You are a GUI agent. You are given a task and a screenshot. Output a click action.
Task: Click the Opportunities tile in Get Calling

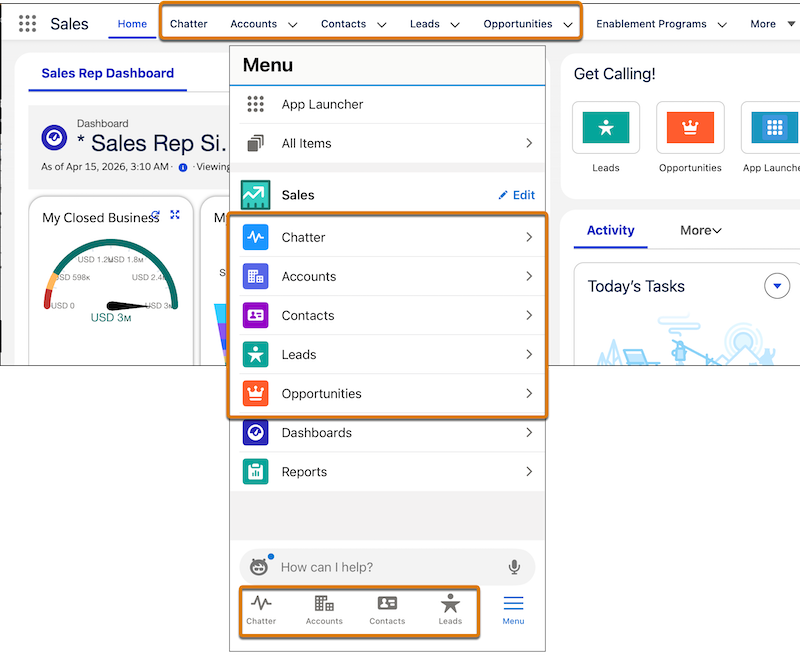[690, 128]
